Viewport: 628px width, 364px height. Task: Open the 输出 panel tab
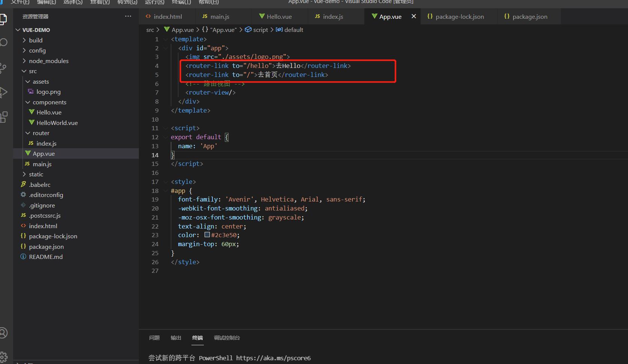point(176,338)
